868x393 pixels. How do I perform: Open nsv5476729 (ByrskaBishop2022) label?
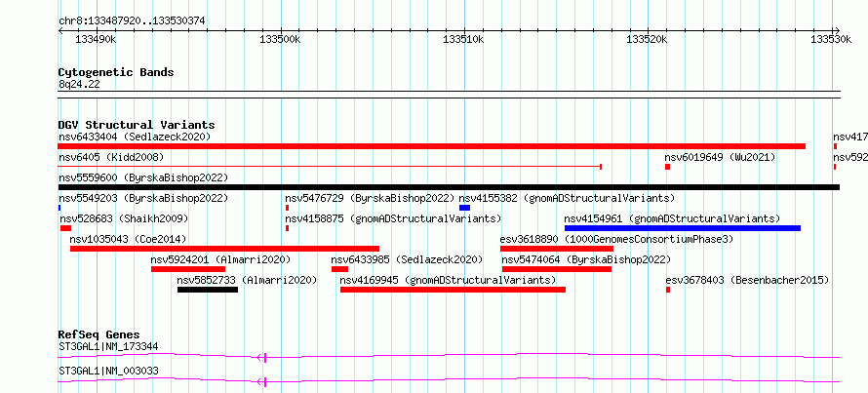click(370, 198)
